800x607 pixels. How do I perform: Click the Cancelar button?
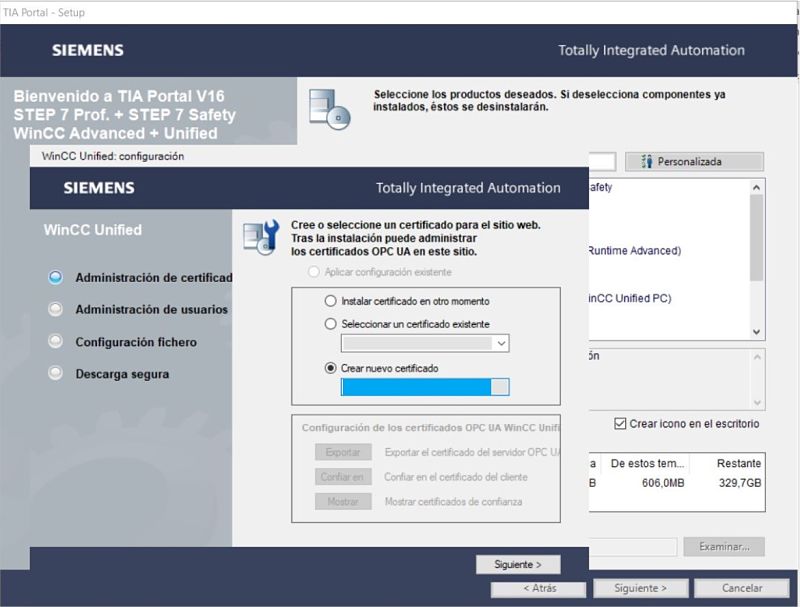[741, 588]
